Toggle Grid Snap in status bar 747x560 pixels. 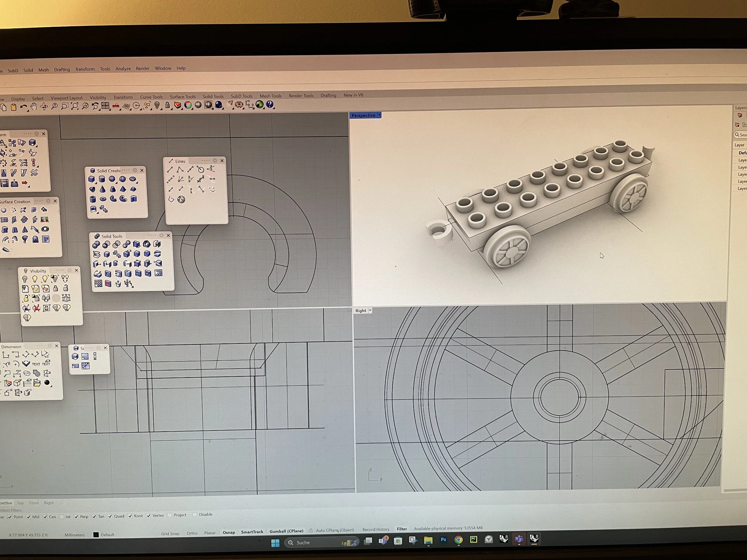pos(170,534)
